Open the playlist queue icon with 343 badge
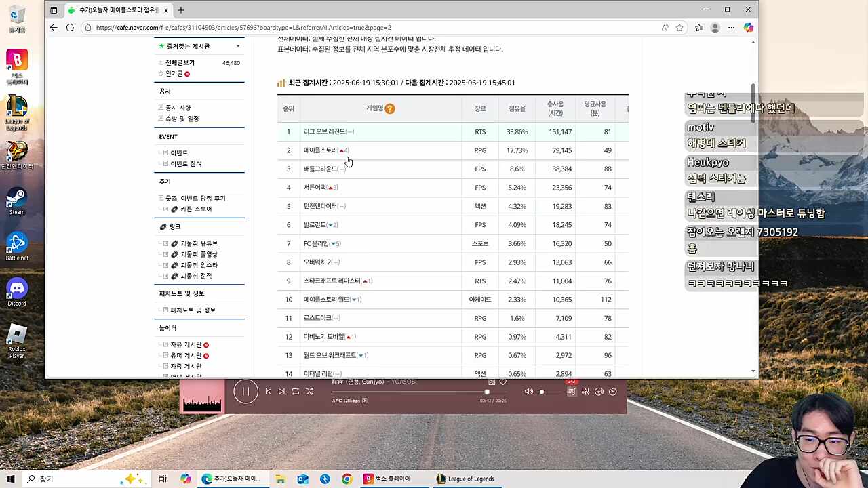This screenshot has width=868, height=488. [572, 391]
